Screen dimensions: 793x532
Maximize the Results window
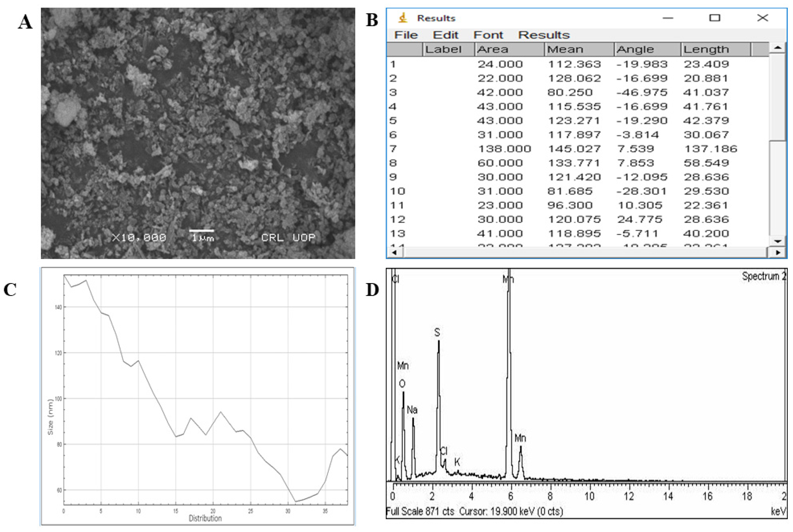(715, 18)
